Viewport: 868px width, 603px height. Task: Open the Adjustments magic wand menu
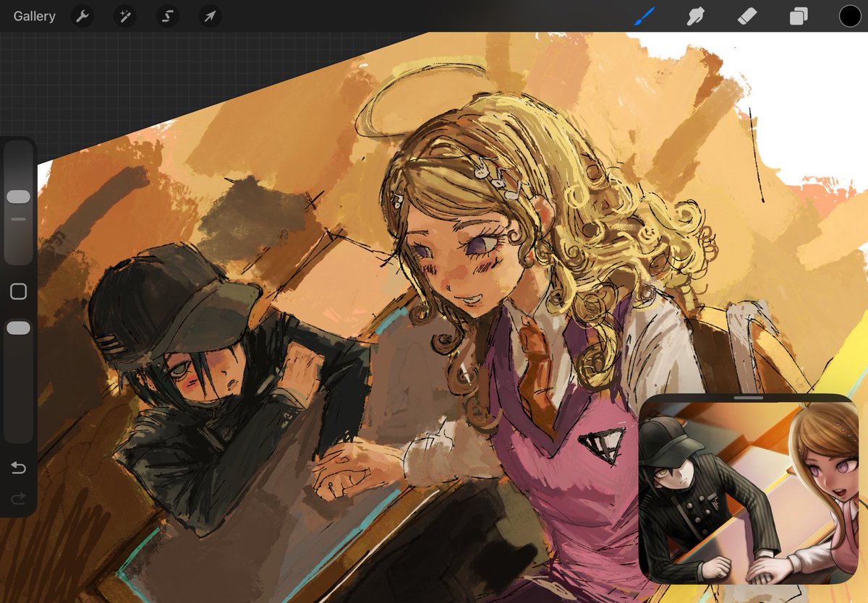(x=125, y=16)
